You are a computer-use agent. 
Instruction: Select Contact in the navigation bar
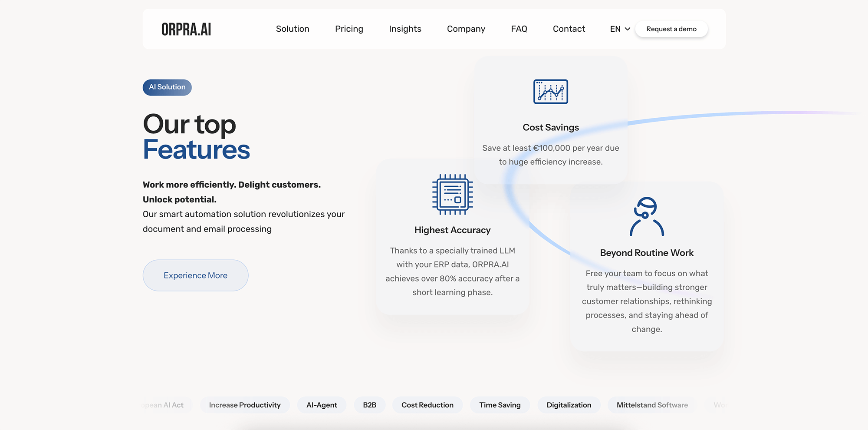point(569,29)
